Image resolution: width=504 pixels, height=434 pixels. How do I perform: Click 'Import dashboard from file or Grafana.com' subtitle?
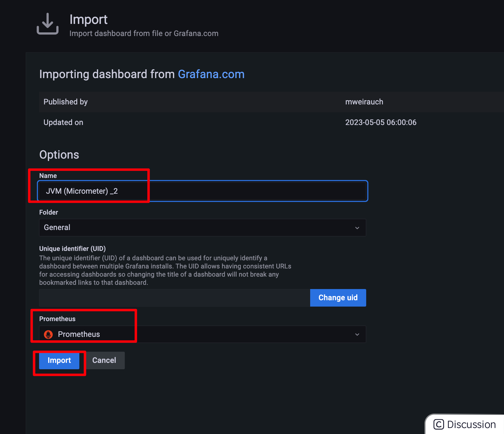click(x=144, y=34)
